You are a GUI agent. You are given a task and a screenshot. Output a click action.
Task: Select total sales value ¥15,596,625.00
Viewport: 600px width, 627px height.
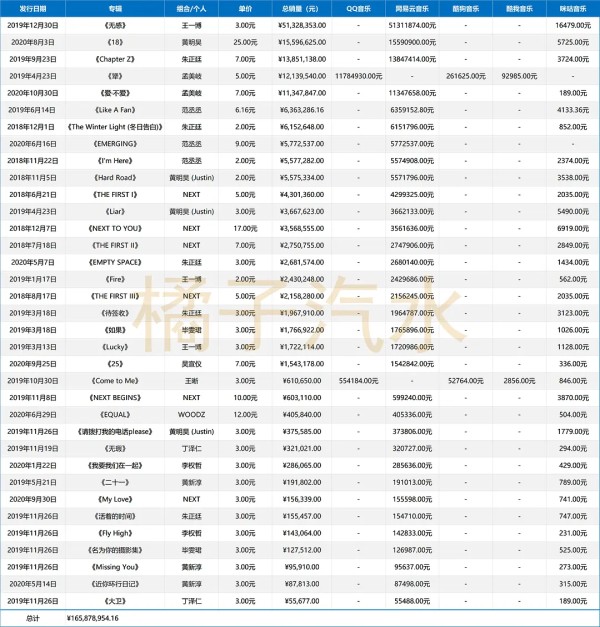[x=302, y=42]
